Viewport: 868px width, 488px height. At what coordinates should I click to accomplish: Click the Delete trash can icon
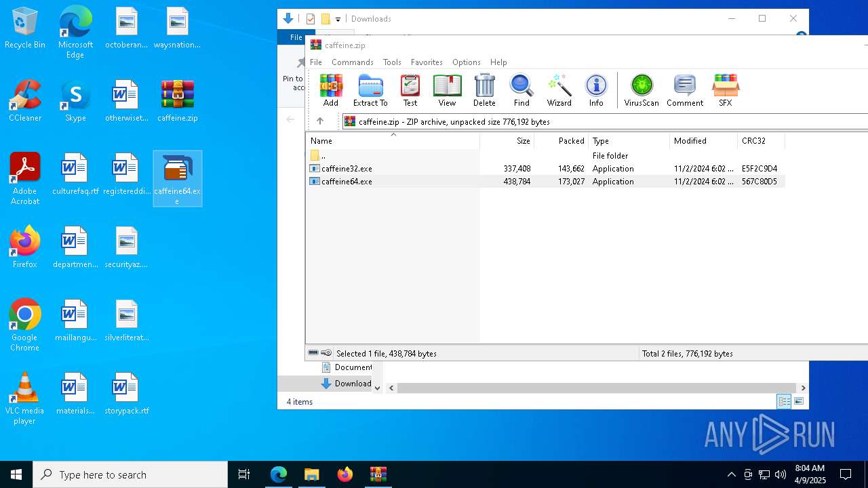point(484,91)
